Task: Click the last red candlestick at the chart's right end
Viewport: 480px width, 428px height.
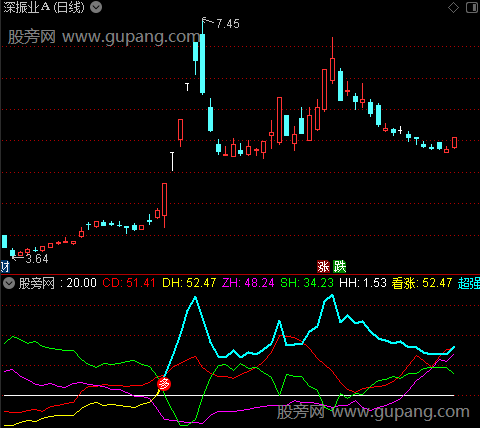Action: point(454,142)
